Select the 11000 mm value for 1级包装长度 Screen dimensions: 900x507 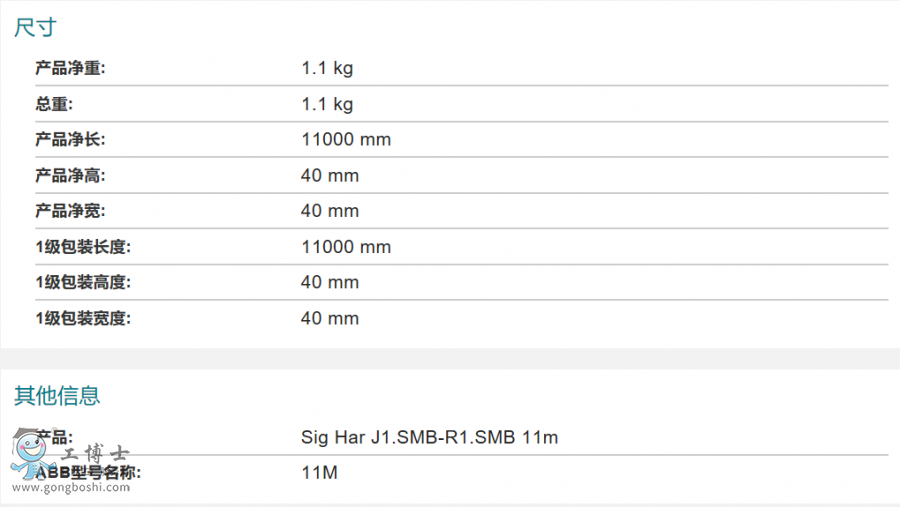click(x=346, y=247)
